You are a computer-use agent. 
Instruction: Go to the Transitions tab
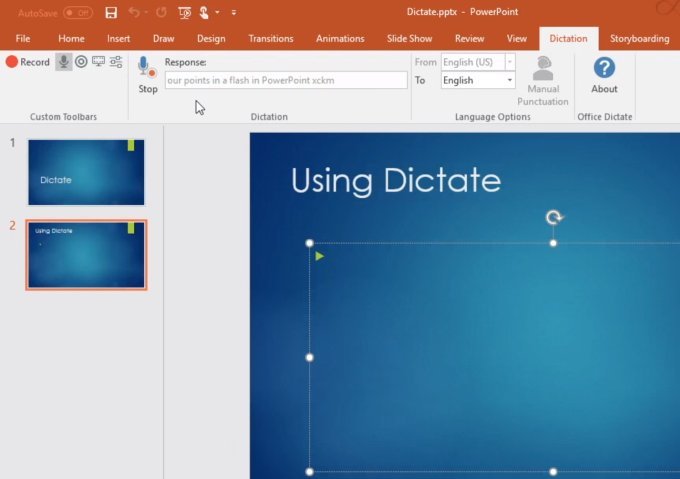(271, 39)
